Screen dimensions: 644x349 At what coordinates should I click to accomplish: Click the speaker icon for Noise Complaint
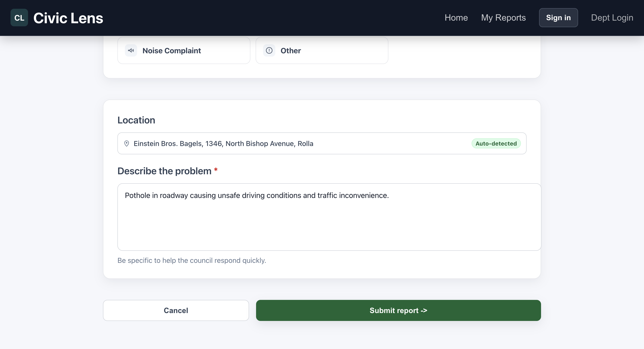131,51
